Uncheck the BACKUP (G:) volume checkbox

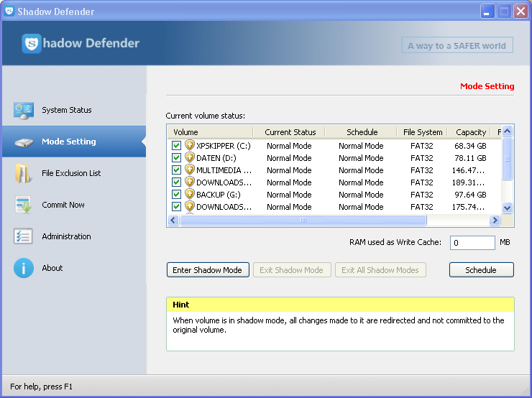(x=176, y=194)
